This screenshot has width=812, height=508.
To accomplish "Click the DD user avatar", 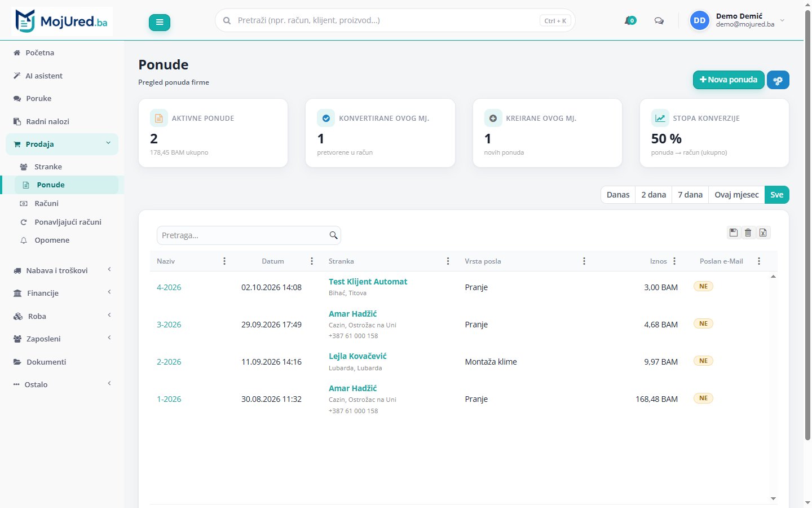I will [x=700, y=20].
